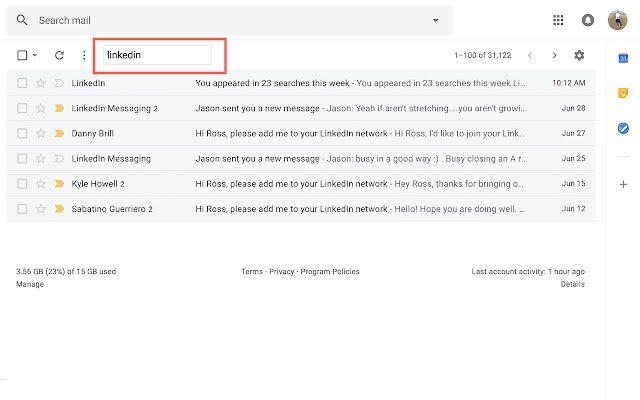Screen dimensions: 640x400
Task: Select the LinkedIn 10:12 AM email checkbox
Action: coord(22,83)
